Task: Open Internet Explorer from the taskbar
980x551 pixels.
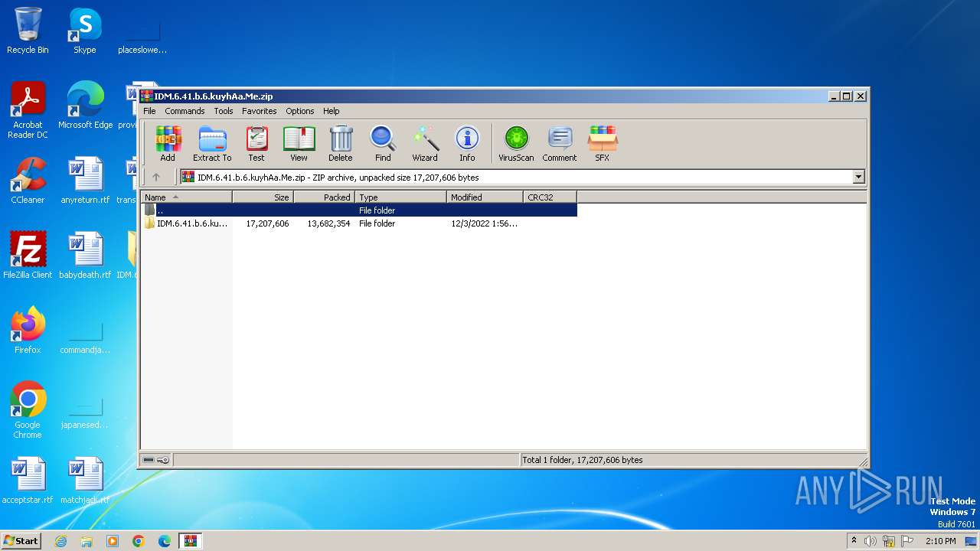Action: point(60,541)
